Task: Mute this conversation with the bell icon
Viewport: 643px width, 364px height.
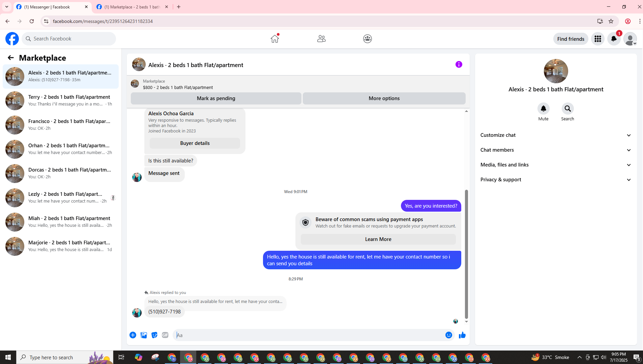Action: point(544,109)
